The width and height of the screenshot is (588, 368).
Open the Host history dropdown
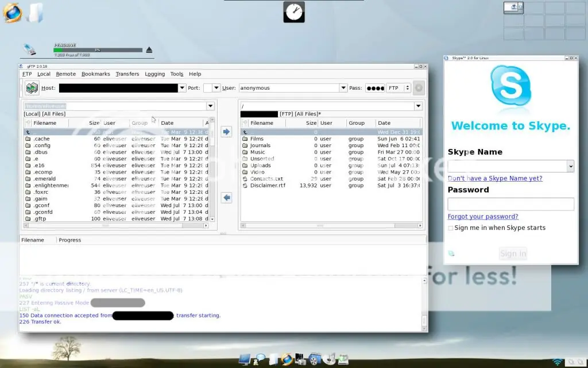click(x=182, y=88)
